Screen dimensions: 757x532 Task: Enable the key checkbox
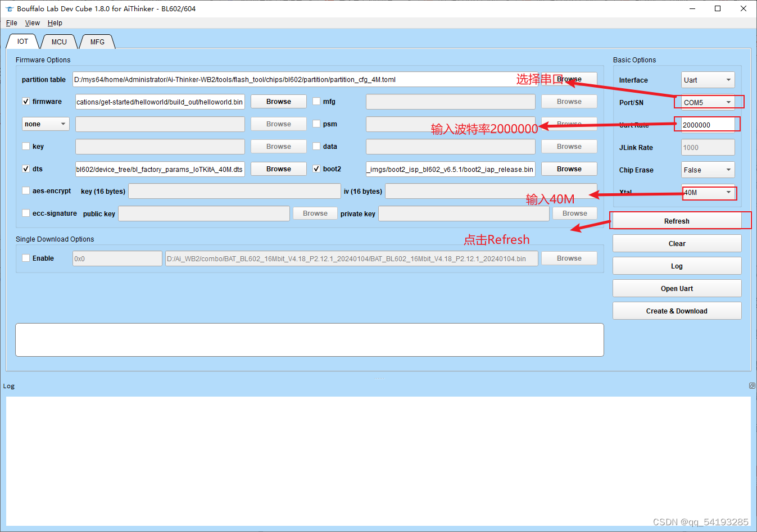coord(26,147)
